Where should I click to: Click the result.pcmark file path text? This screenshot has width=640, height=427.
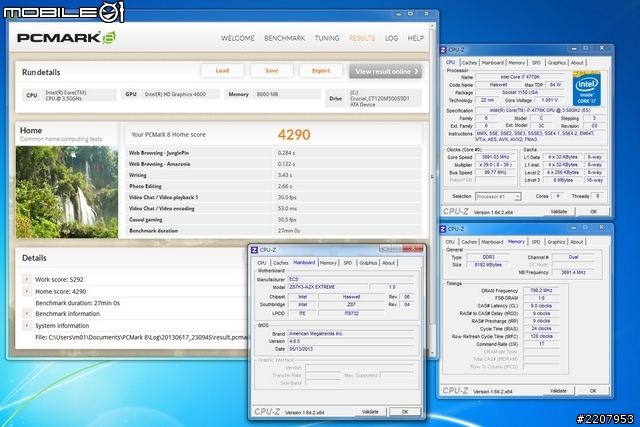[142, 337]
